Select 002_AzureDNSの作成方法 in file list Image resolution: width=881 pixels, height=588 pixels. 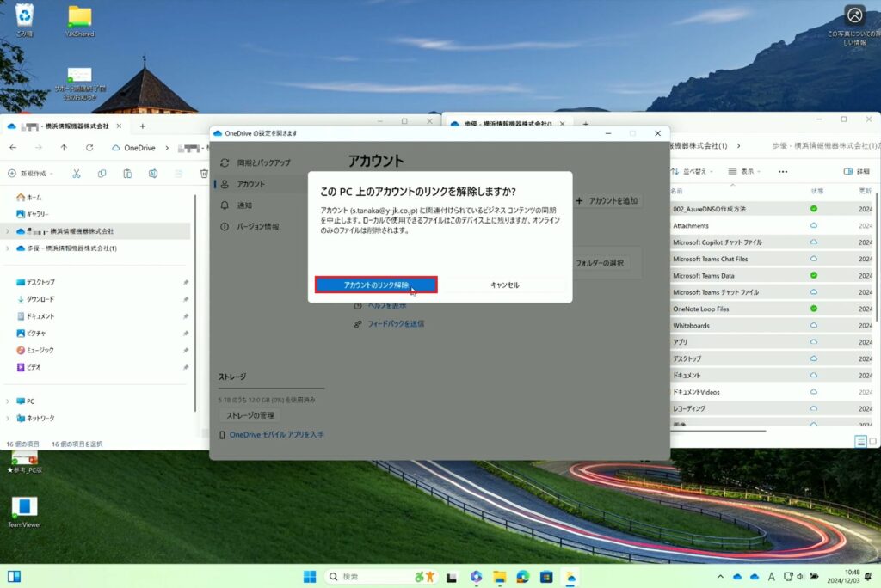[x=709, y=209]
